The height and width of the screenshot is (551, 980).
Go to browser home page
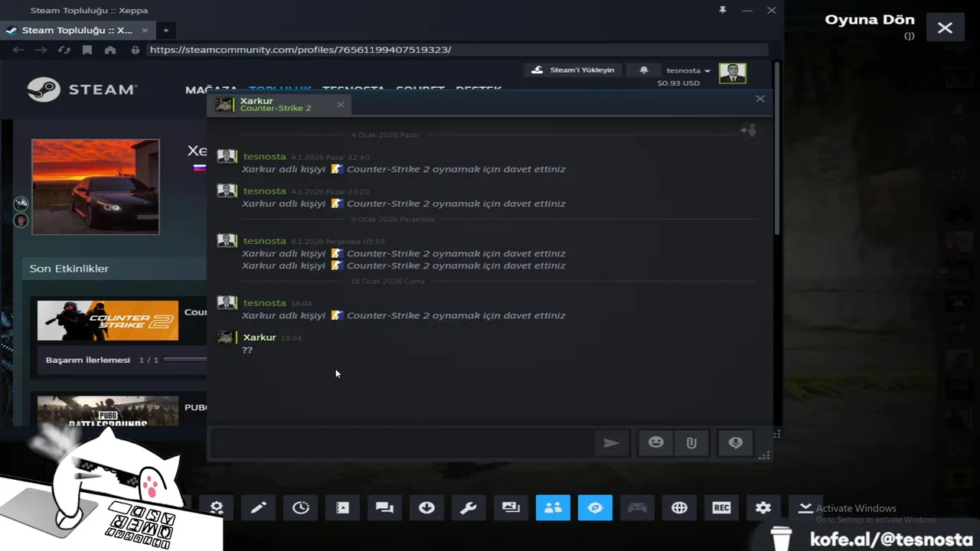pos(110,50)
